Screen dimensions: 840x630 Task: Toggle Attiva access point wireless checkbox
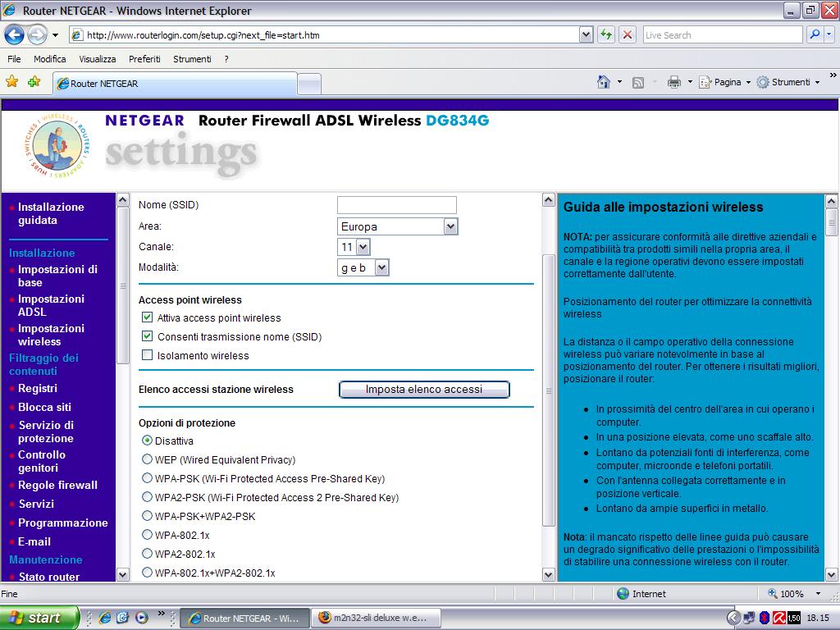tap(147, 317)
